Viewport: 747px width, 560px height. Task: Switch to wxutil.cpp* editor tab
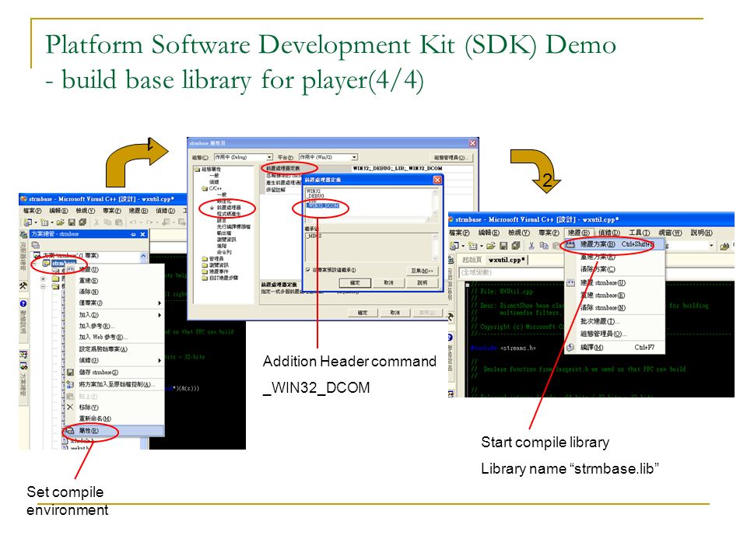507,260
